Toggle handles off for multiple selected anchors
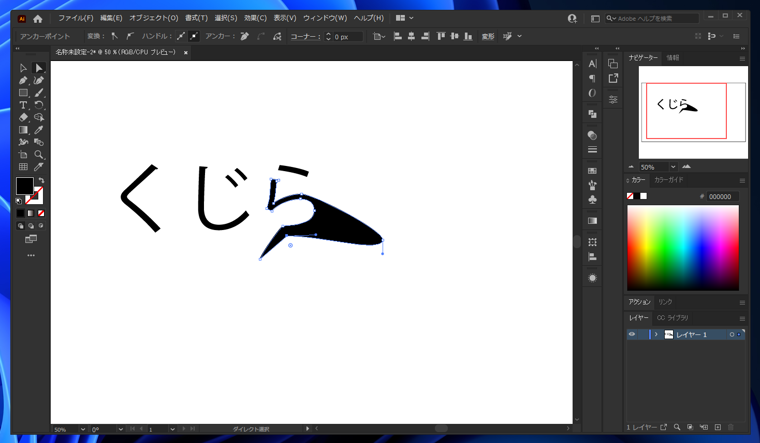The image size is (760, 443). pyautogui.click(x=194, y=36)
